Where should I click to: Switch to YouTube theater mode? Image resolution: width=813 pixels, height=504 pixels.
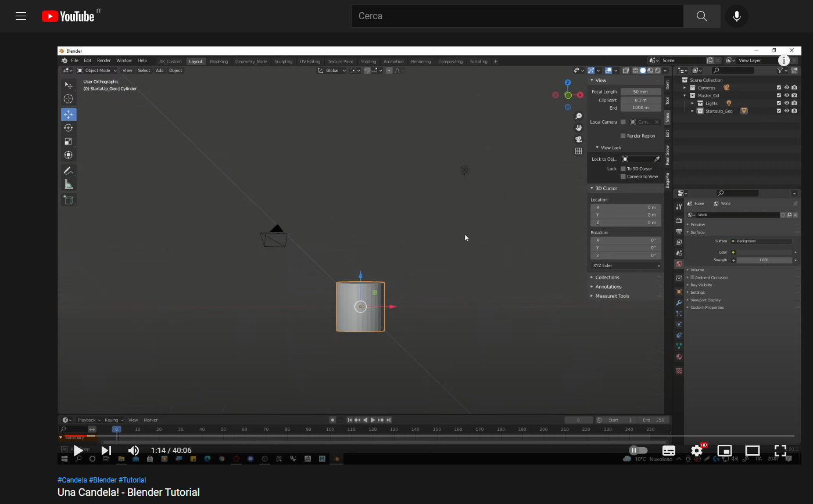[x=753, y=451]
